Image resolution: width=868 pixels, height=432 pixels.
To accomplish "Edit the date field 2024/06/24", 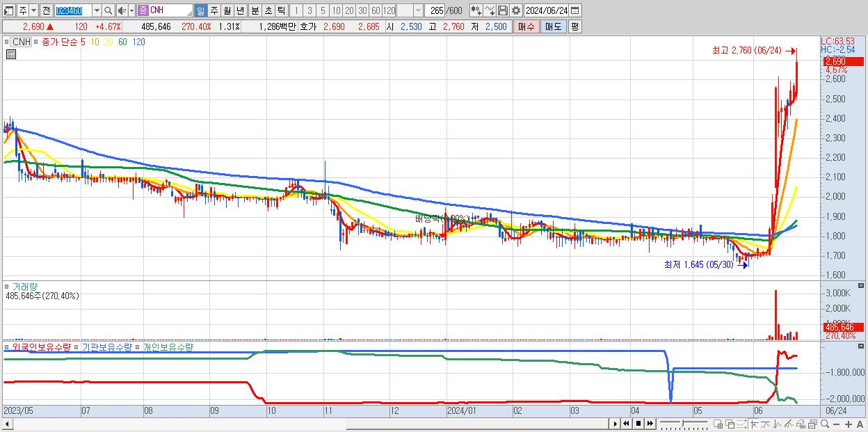I will coord(547,10).
